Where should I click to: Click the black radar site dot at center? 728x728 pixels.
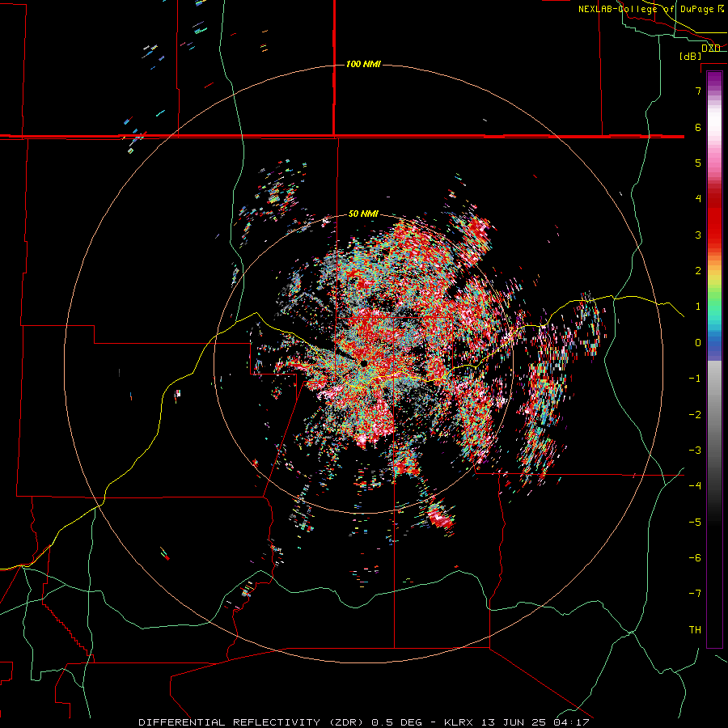click(364, 363)
